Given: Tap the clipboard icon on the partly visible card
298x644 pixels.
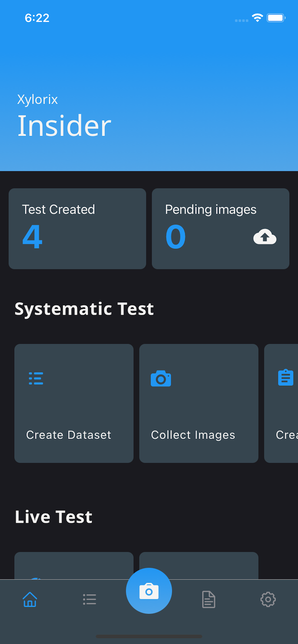Looking at the screenshot, I should click(286, 377).
